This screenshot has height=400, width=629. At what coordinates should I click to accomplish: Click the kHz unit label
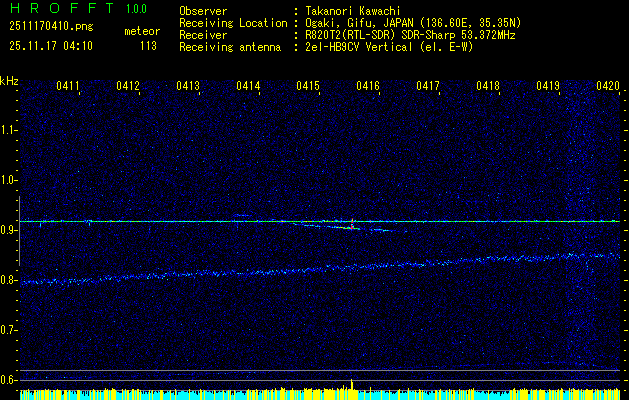pyautogui.click(x=9, y=80)
